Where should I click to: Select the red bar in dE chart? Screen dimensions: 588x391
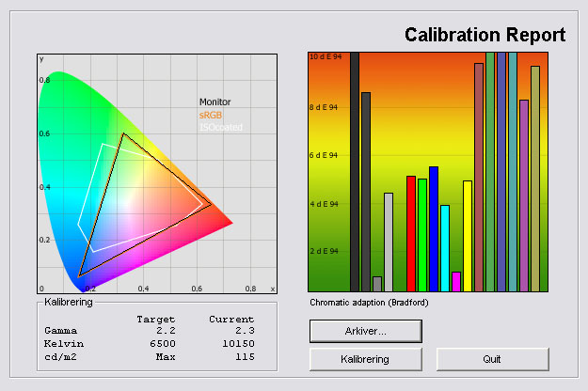pyautogui.click(x=411, y=234)
